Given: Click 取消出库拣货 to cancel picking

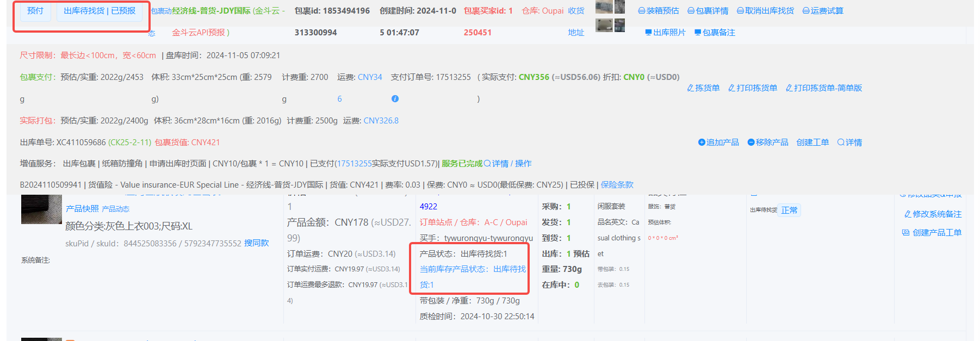Looking at the screenshot, I should [x=765, y=11].
